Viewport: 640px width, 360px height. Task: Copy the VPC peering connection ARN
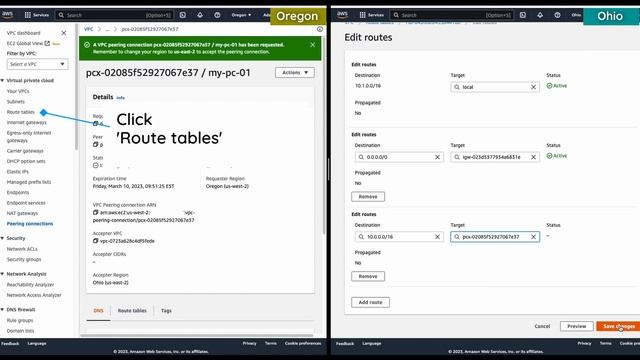click(x=96, y=212)
